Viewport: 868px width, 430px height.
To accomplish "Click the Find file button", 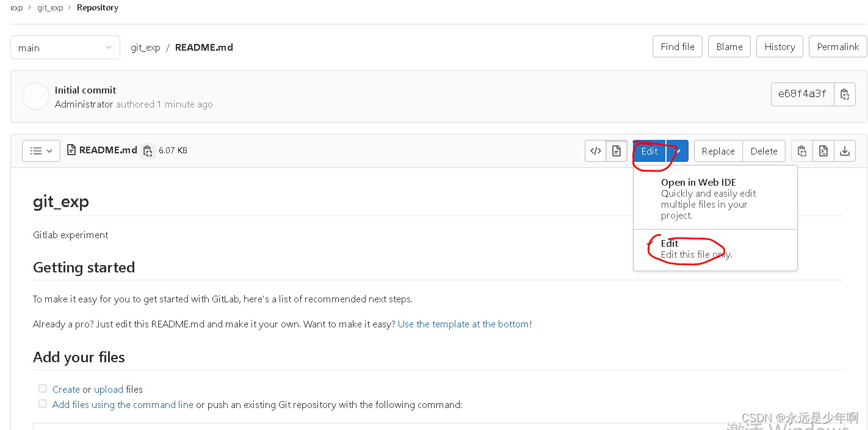I will click(x=678, y=46).
